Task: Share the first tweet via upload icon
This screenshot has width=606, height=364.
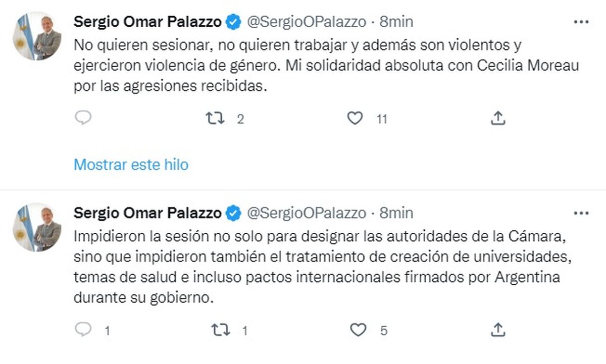Action: pyautogui.click(x=498, y=119)
